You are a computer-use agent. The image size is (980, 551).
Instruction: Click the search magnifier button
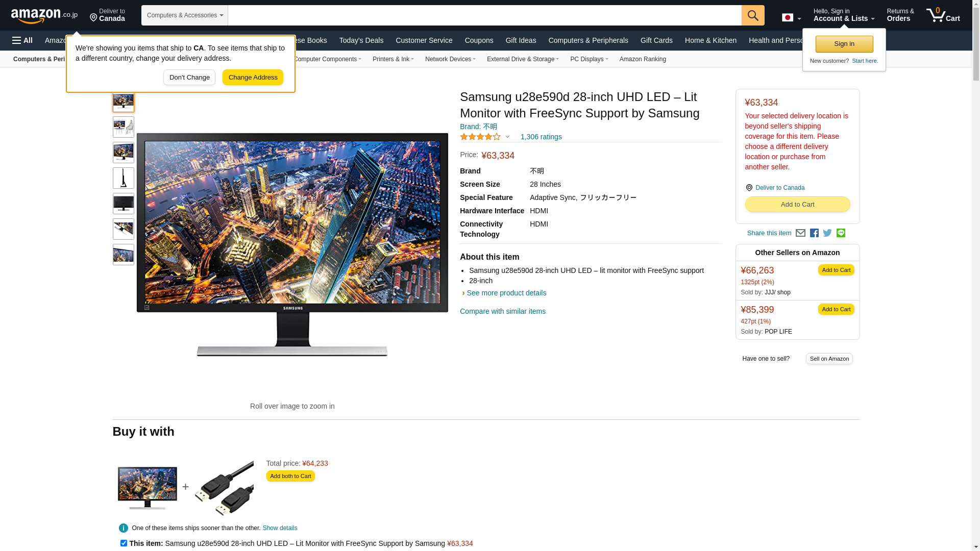click(753, 15)
